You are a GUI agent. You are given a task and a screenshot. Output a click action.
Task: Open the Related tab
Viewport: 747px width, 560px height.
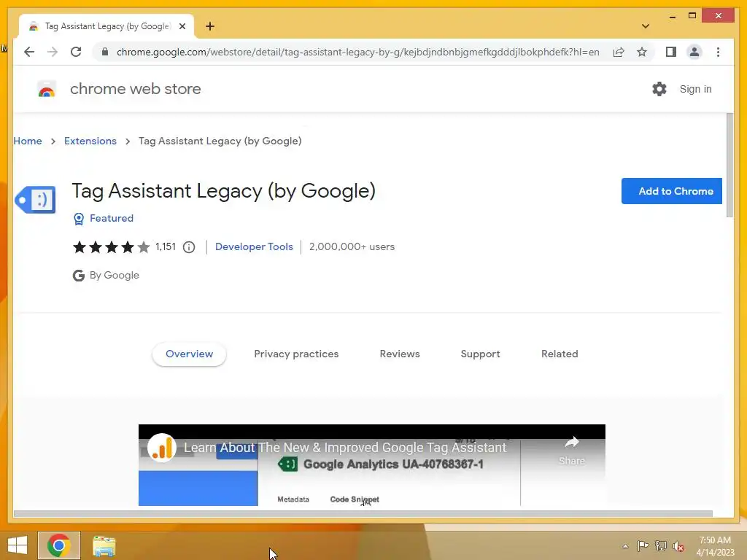point(560,354)
